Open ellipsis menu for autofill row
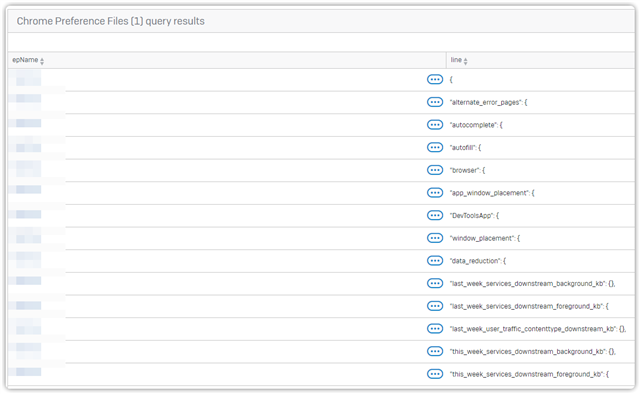 (x=435, y=147)
